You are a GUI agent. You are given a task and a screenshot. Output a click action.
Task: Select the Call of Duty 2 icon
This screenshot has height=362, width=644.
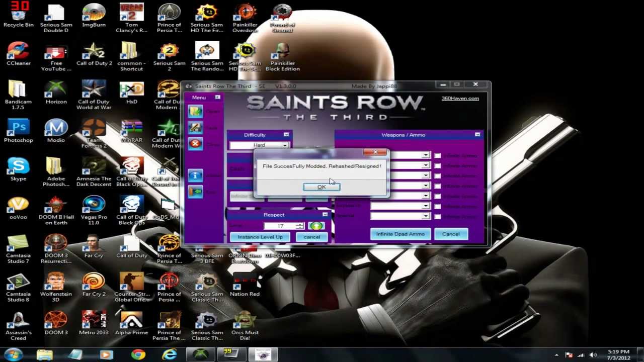(94, 54)
